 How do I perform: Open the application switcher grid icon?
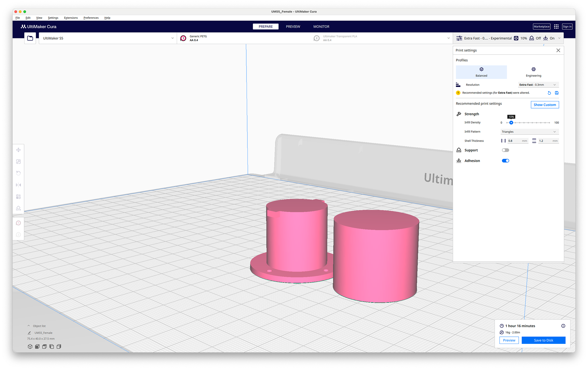[556, 27]
